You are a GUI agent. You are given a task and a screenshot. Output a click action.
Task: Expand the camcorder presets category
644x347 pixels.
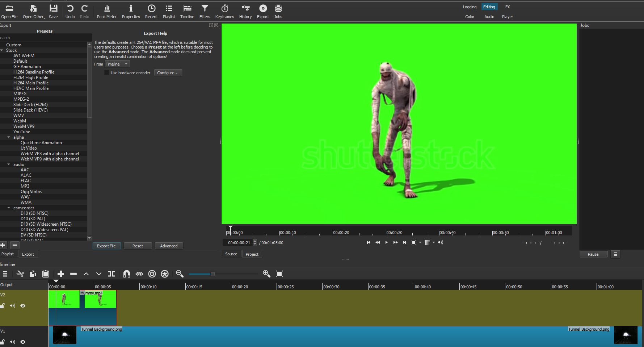tap(8, 208)
